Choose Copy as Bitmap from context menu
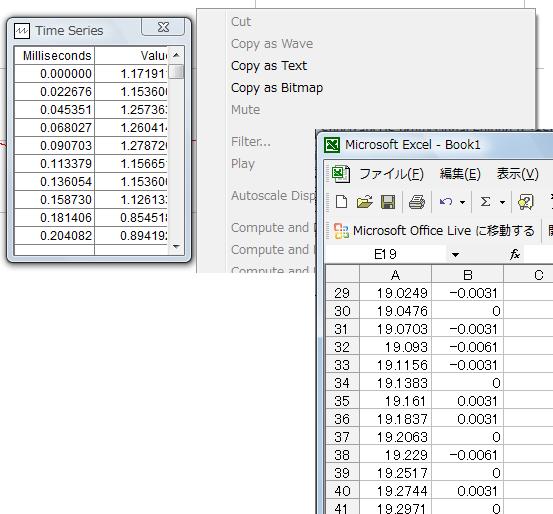The width and height of the screenshot is (553, 514). point(277,88)
